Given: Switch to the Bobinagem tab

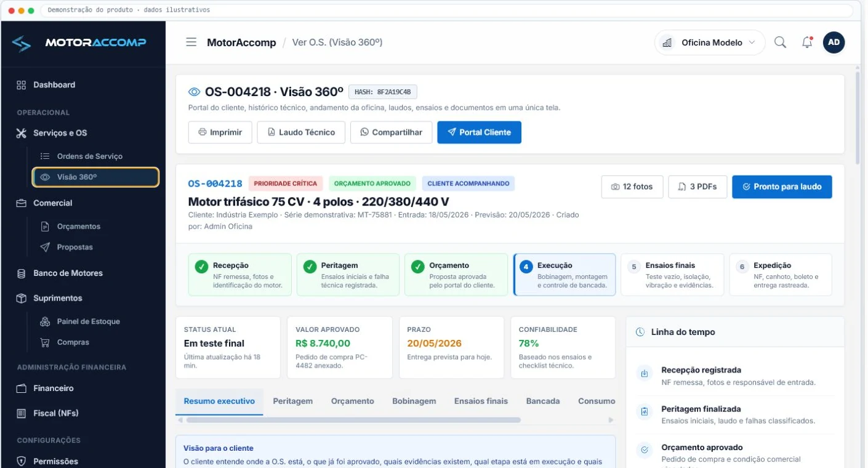Looking at the screenshot, I should point(414,401).
